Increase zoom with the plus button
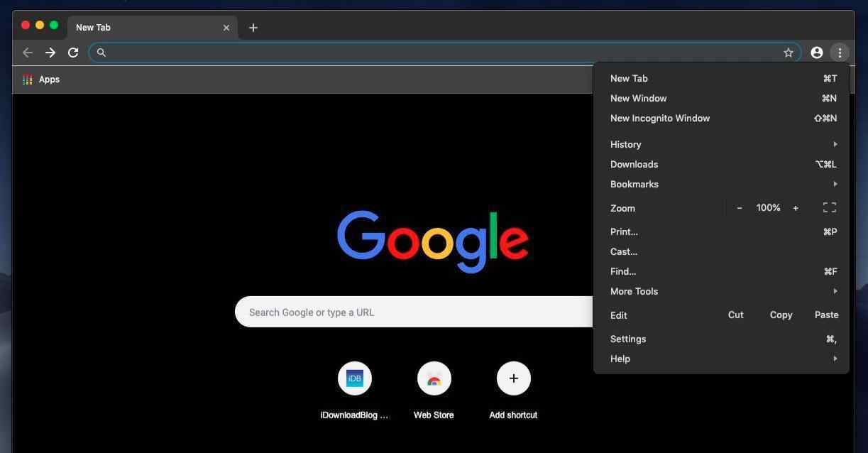This screenshot has height=453, width=868. (x=796, y=208)
